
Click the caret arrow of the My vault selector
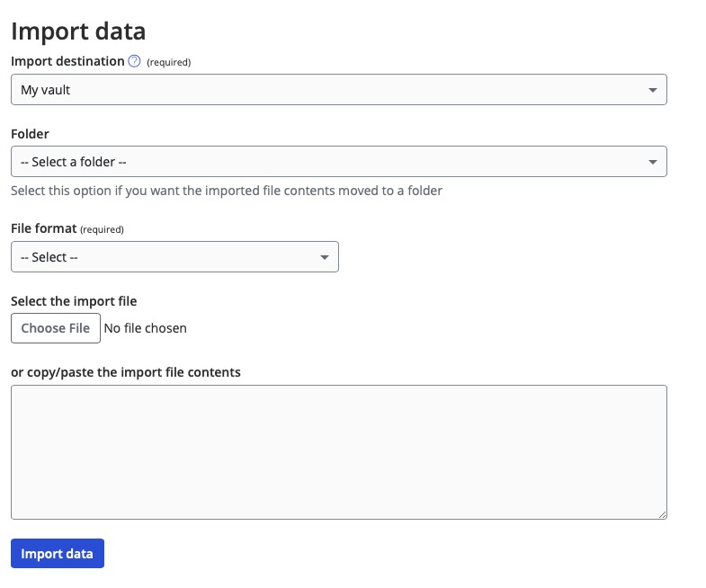point(653,90)
